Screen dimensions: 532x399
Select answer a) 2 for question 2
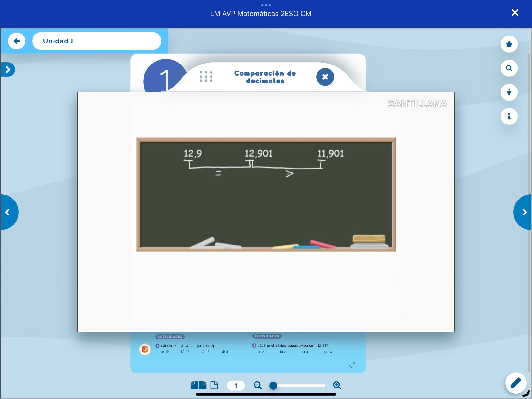coord(261,352)
